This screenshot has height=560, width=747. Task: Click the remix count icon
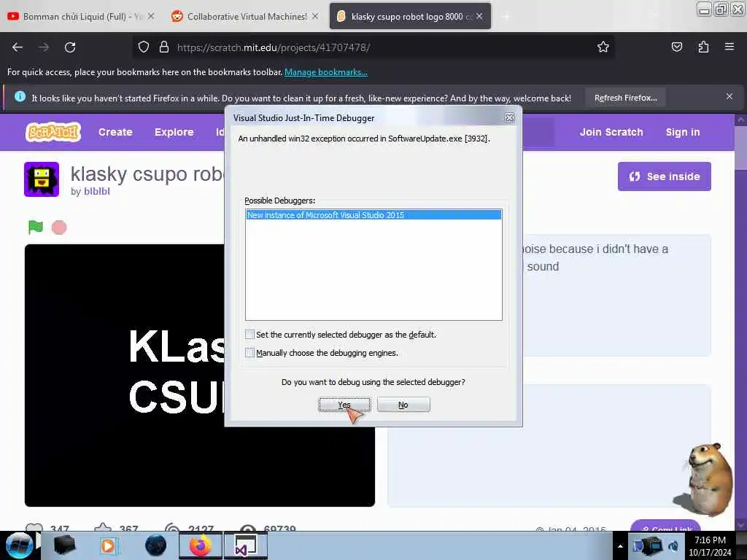pos(172,526)
